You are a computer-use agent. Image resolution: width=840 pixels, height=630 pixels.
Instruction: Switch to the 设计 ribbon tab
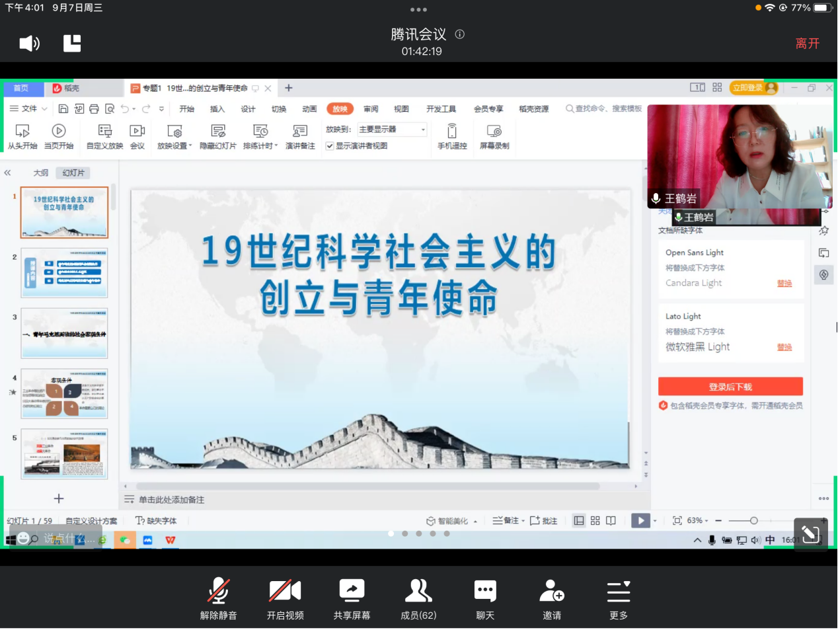pyautogui.click(x=248, y=109)
